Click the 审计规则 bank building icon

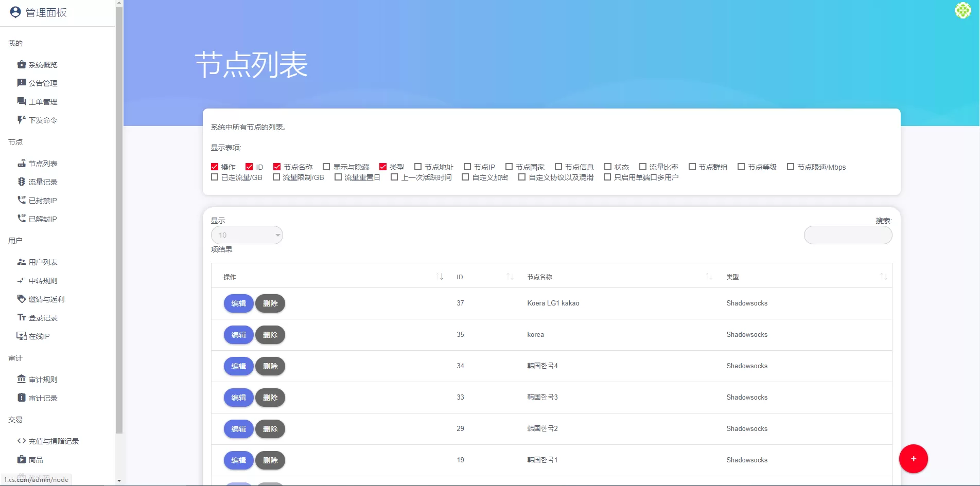coord(21,379)
